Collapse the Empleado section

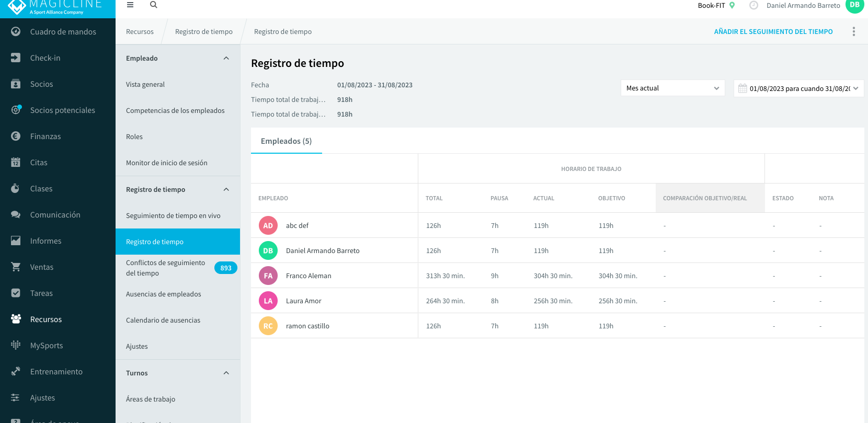[226, 58]
